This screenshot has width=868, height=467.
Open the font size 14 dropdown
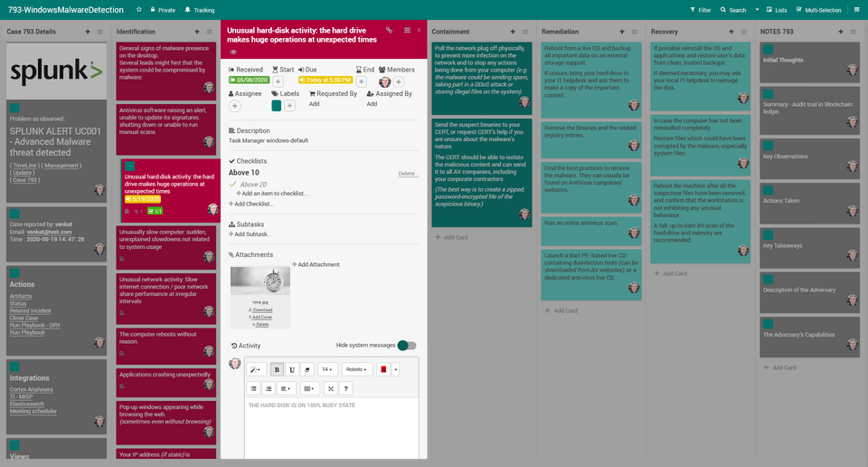[x=326, y=369]
